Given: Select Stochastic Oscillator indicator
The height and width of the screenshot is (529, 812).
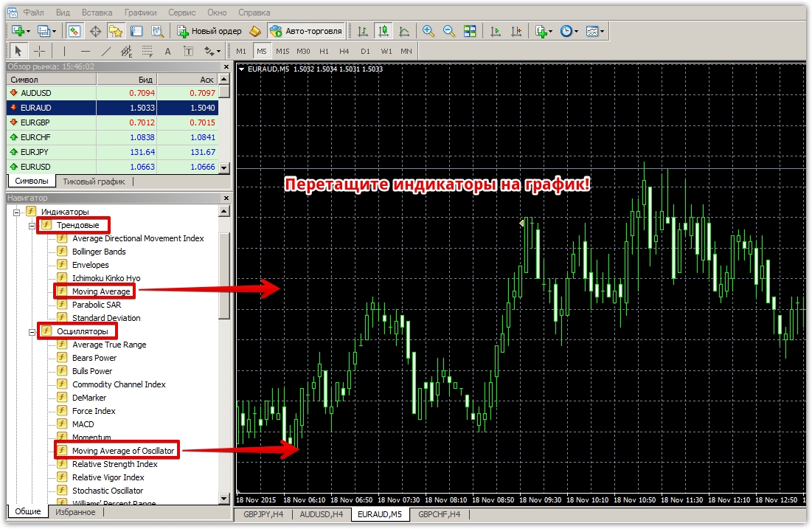Looking at the screenshot, I should 108,491.
